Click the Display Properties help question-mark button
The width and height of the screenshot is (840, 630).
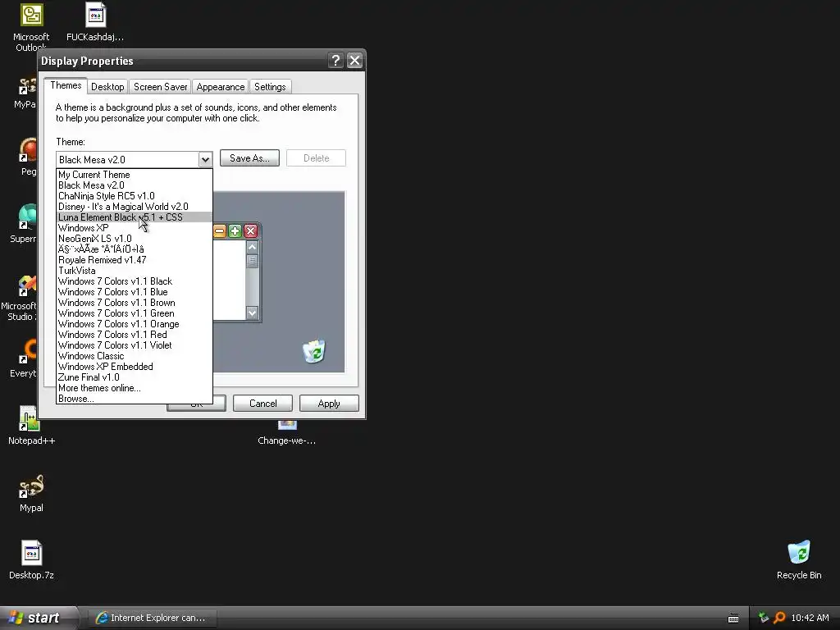(336, 61)
